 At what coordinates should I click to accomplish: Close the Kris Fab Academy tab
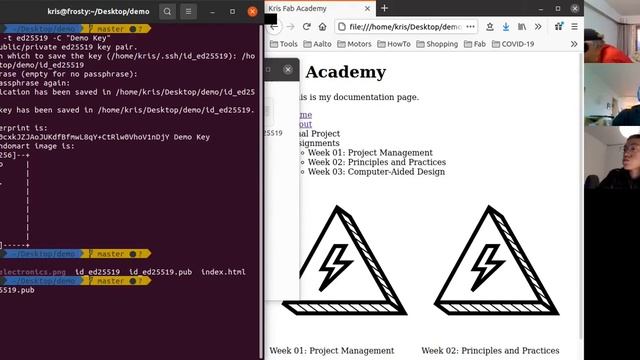pyautogui.click(x=367, y=9)
